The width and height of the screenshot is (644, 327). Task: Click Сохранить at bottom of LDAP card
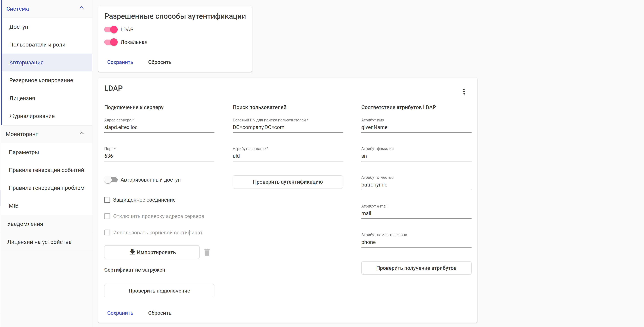120,313
